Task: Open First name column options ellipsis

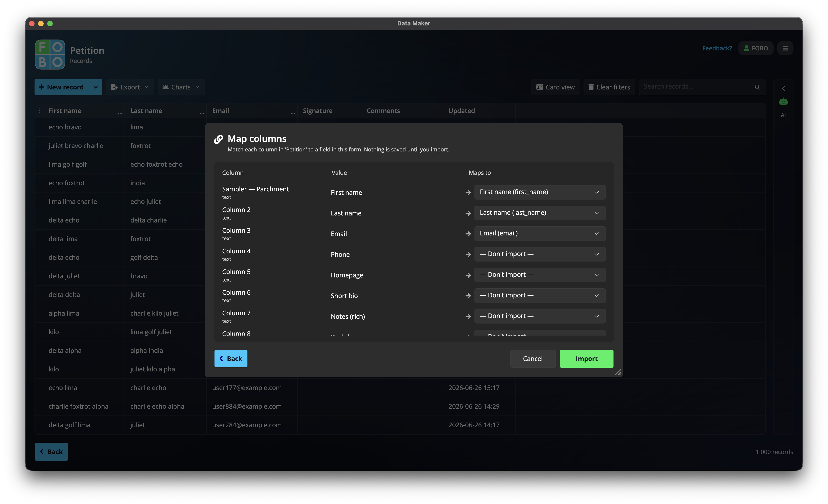Action: (120, 113)
